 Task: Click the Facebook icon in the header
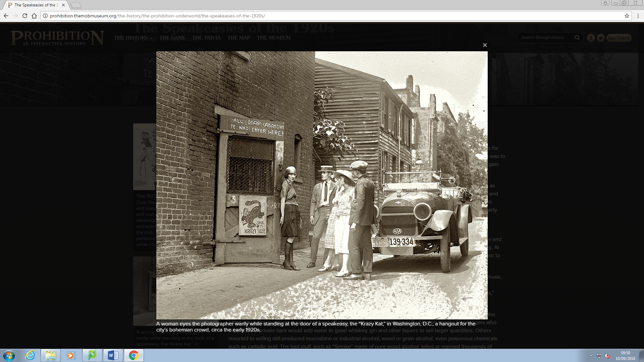(x=591, y=38)
